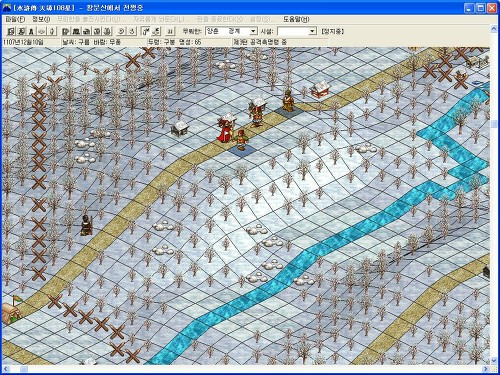The image size is (500, 375).
Task: Click the first icon of the two-icon pair left of the pressed toggle
Action: click(122, 31)
